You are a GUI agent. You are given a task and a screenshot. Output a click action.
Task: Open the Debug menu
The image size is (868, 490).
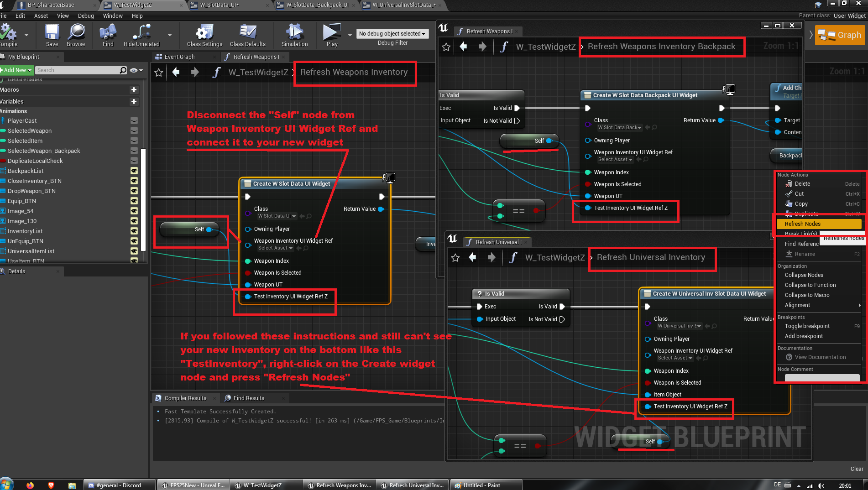tap(86, 16)
